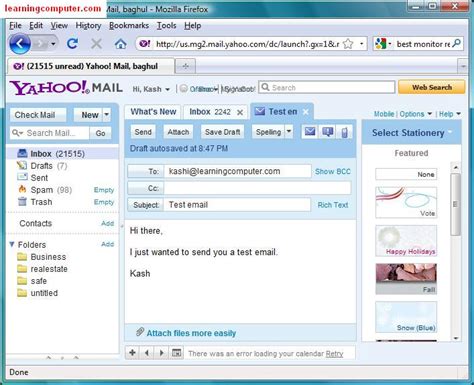
Task: Go back with the Firefox Back arrow
Action: pos(20,44)
